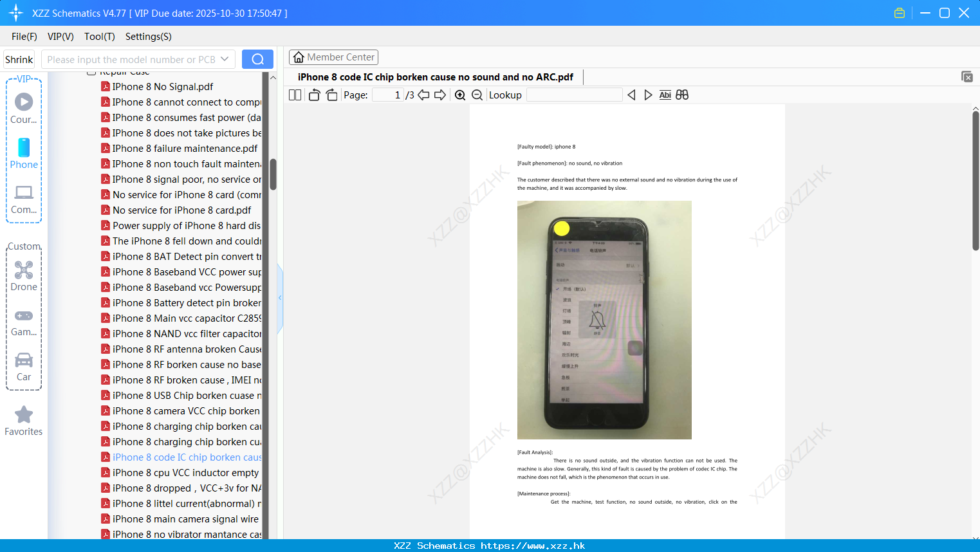Click the XZZ Schematics logo icon
The width and height of the screenshot is (980, 552).
[x=16, y=13]
